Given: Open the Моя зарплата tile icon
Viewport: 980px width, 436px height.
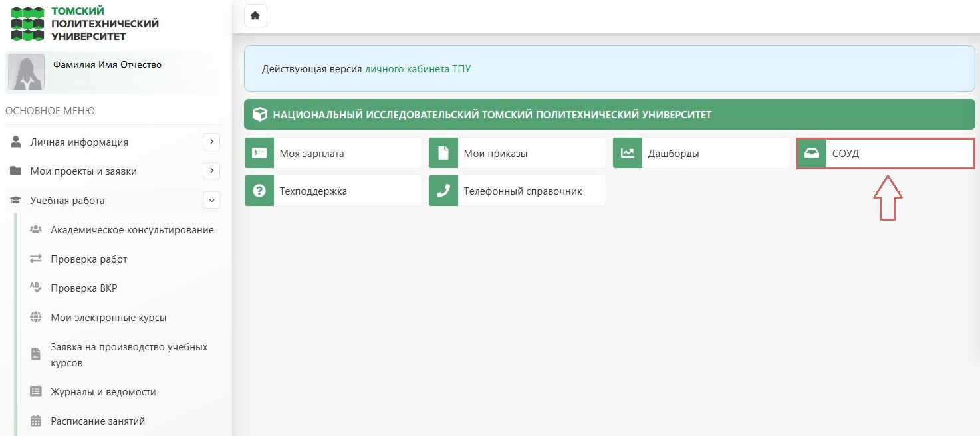Looking at the screenshot, I should (259, 154).
